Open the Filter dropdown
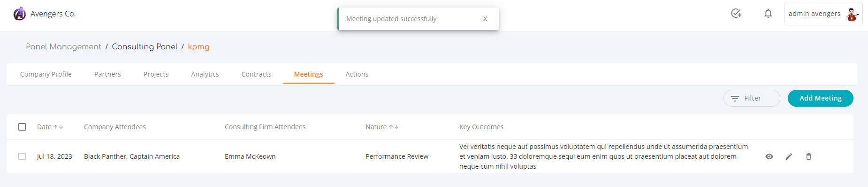 click(752, 98)
